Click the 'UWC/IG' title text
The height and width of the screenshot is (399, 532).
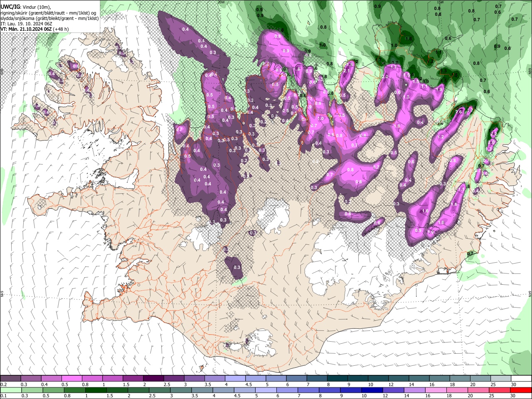(10, 7)
